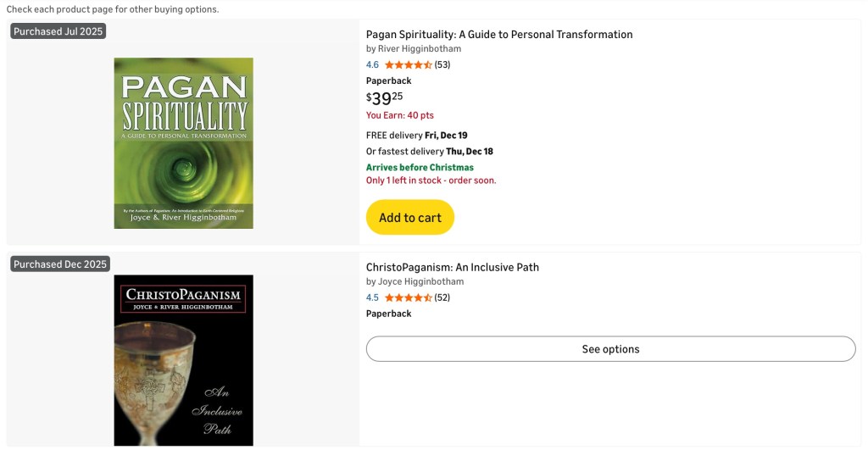Click the ChristoPaganism star rating icons
Image resolution: width=868 pixels, height=450 pixels.
coord(408,298)
